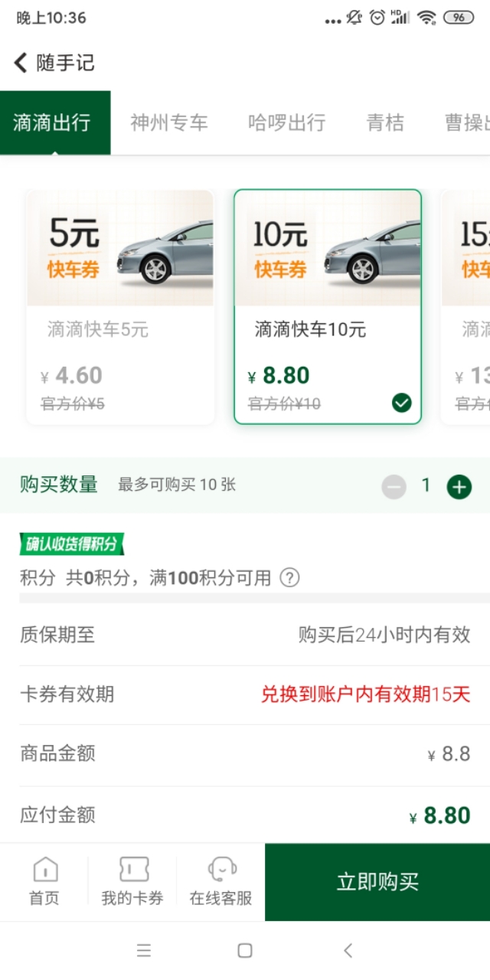Open the 积分 help question-mark icon

(288, 578)
